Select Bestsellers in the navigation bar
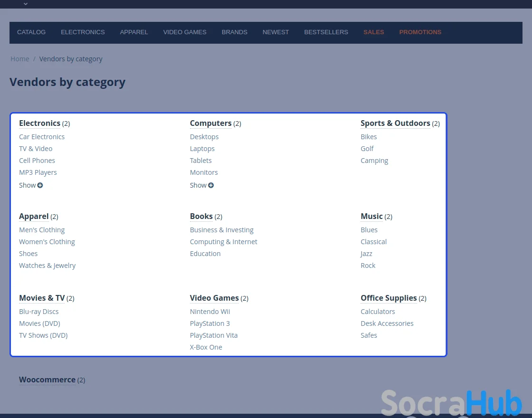Viewport: 532px width, 418px height. pos(326,32)
